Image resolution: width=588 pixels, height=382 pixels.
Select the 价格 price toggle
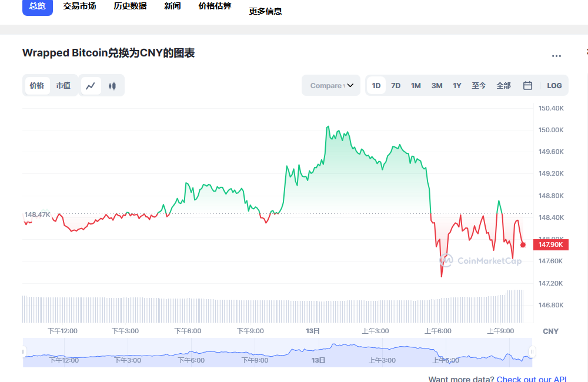[x=36, y=86]
